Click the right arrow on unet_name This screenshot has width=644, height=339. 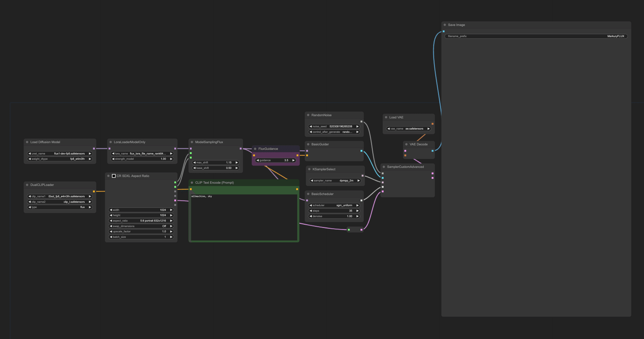pyautogui.click(x=90, y=153)
